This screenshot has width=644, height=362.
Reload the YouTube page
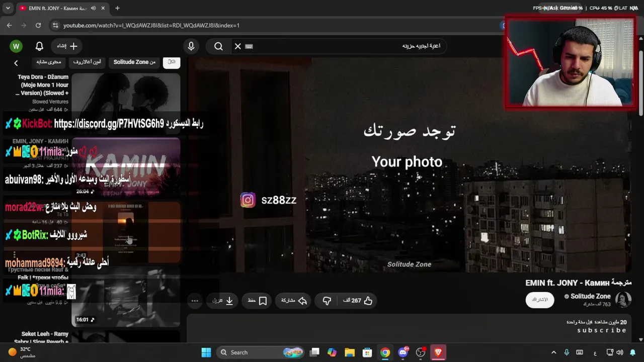tap(38, 25)
